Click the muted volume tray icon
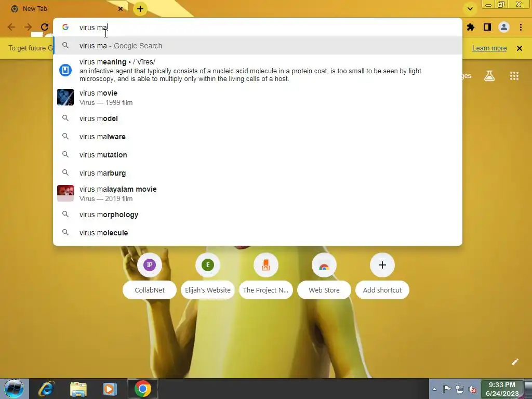532x399 pixels. coord(472,390)
